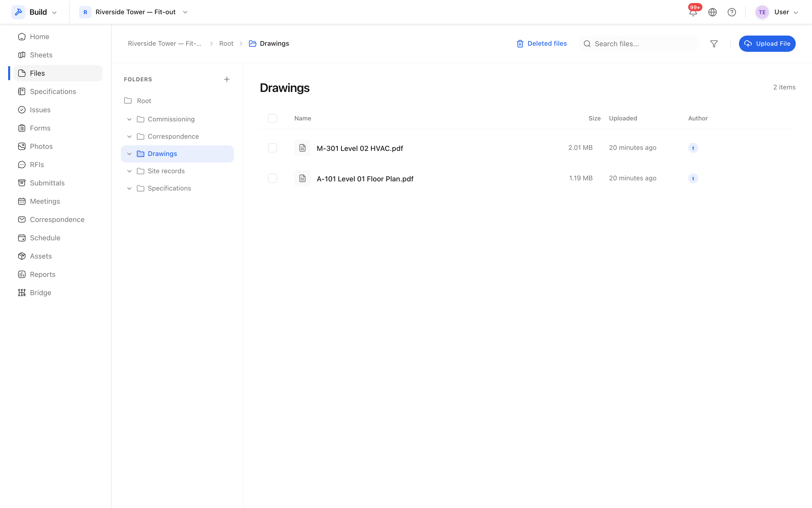The height and width of the screenshot is (508, 812).
Task: Click file icon for A-101 Level 01 Floor Plan.pdf
Action: (302, 178)
